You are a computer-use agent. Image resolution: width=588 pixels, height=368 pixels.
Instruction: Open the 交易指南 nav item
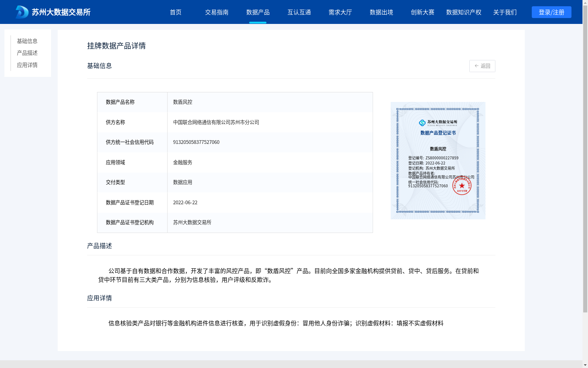pyautogui.click(x=217, y=12)
